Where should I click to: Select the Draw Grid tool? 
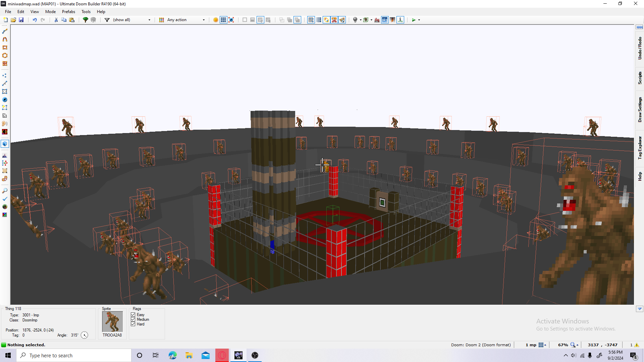pyautogui.click(x=5, y=63)
